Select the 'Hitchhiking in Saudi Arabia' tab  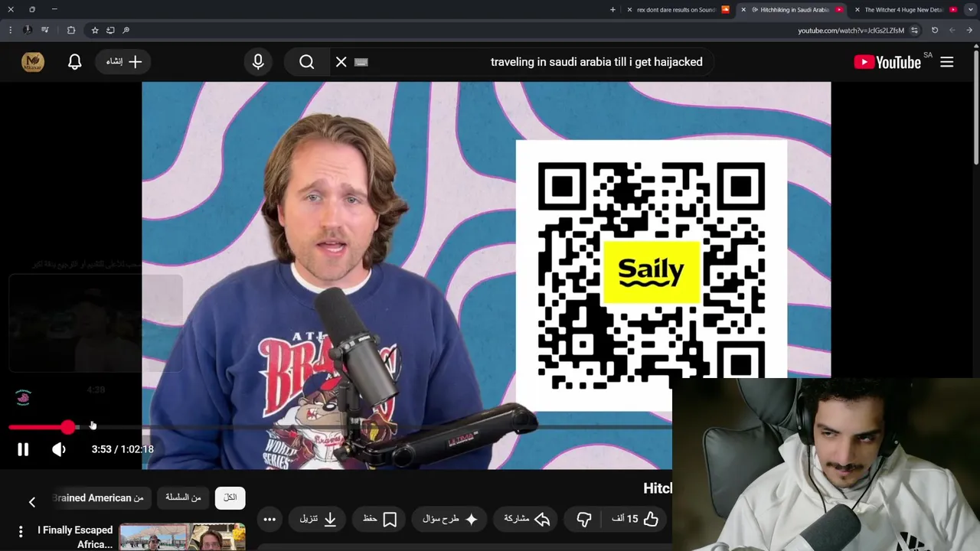794,10
